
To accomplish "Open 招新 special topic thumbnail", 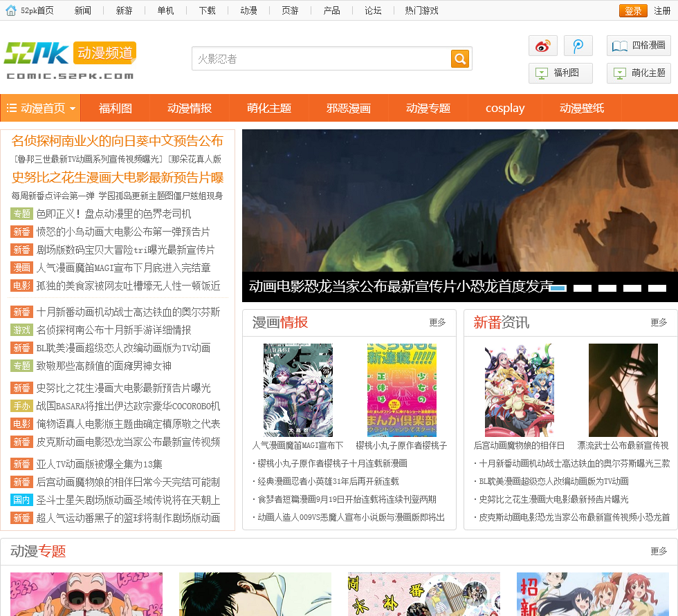I will point(593,594).
